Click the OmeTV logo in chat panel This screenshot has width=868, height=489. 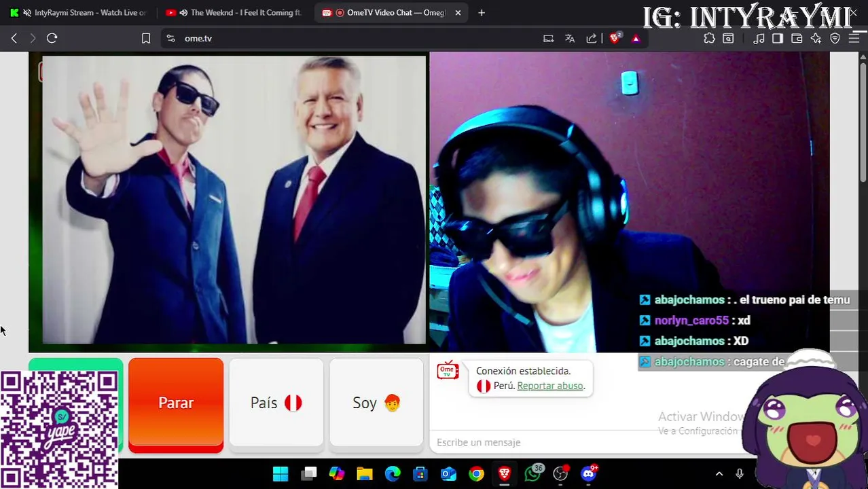[x=448, y=371]
